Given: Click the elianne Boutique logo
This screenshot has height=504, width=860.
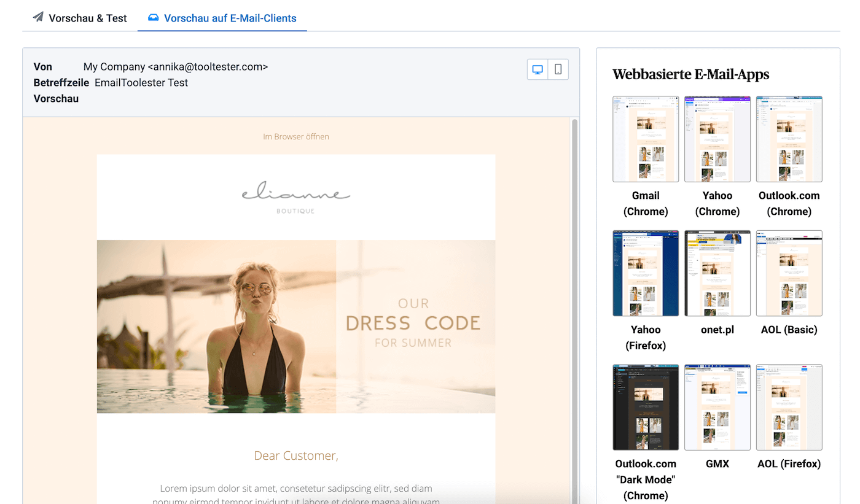Looking at the screenshot, I should [x=296, y=197].
